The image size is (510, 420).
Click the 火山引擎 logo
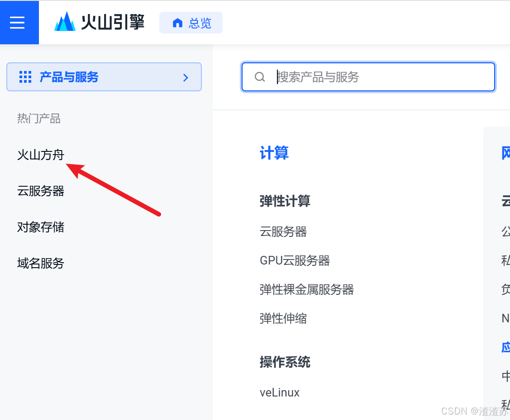coord(99,22)
